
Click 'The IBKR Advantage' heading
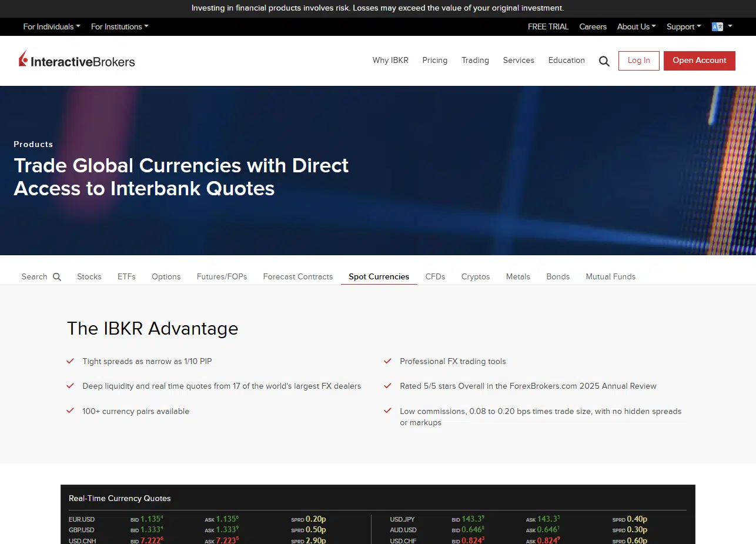pyautogui.click(x=153, y=328)
